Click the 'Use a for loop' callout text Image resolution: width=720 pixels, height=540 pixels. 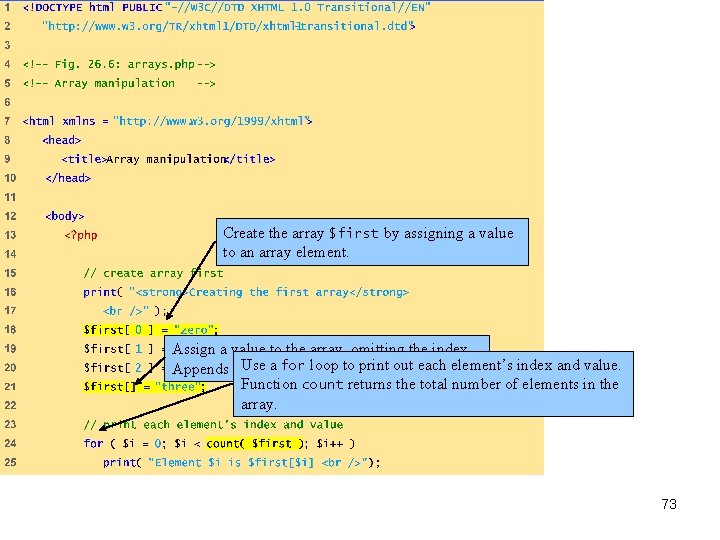(x=430, y=384)
